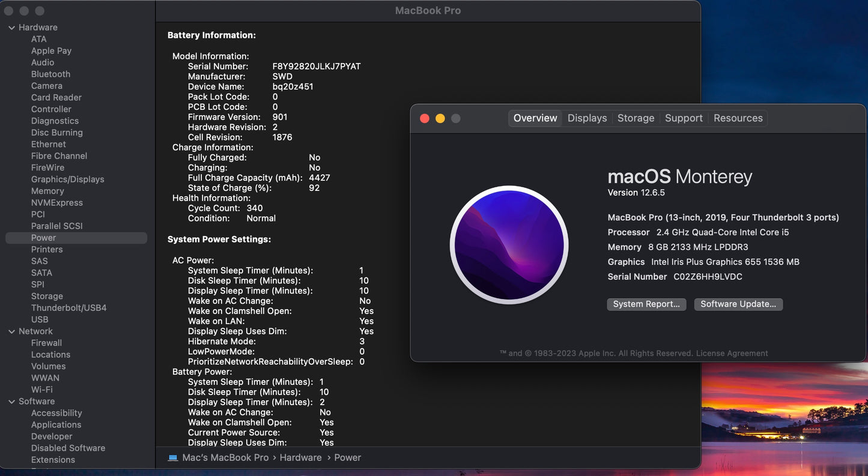Click the macOS Monterey logo image

pos(509,245)
